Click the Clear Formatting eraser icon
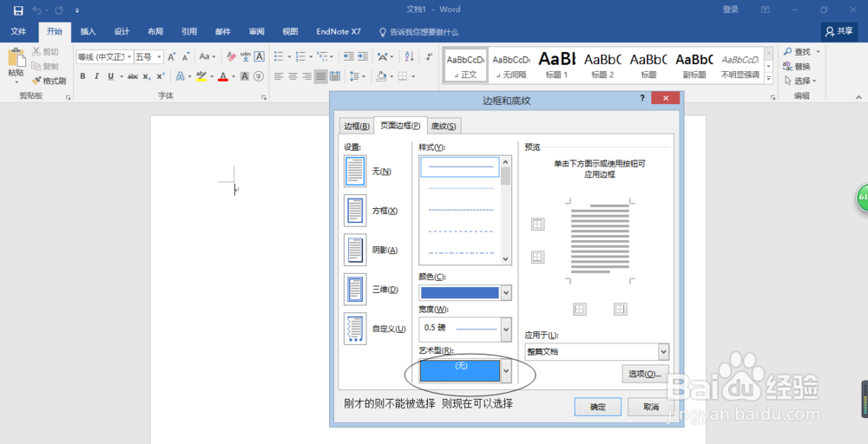The width and height of the screenshot is (868, 444). pos(232,56)
